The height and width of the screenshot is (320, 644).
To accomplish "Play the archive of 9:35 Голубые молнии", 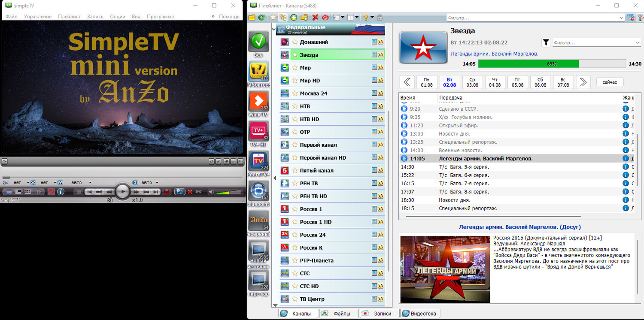I will coord(404,117).
